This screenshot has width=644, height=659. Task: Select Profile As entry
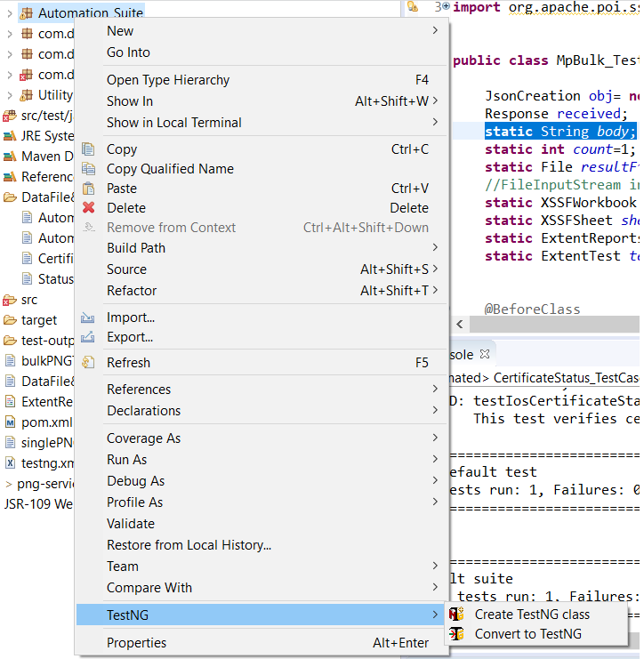[x=262, y=502]
